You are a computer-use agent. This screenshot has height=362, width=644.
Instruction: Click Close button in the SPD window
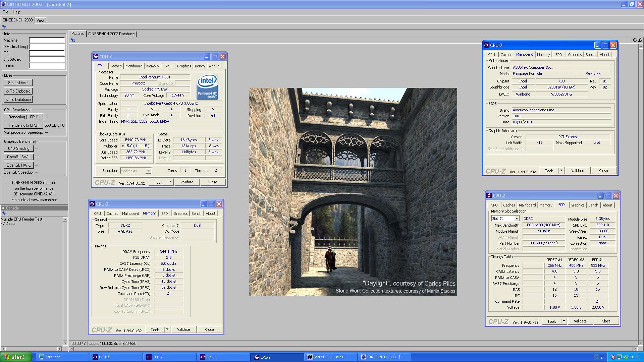(x=606, y=321)
